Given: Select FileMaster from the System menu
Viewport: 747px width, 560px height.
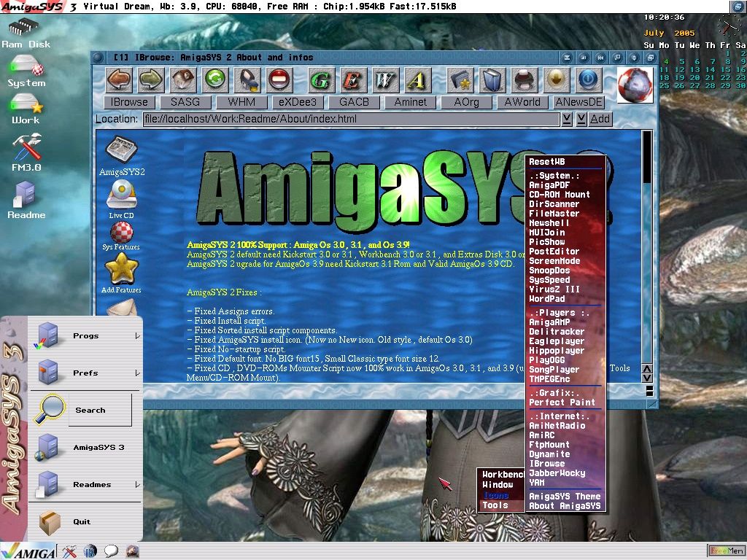Looking at the screenshot, I should click(x=554, y=214).
